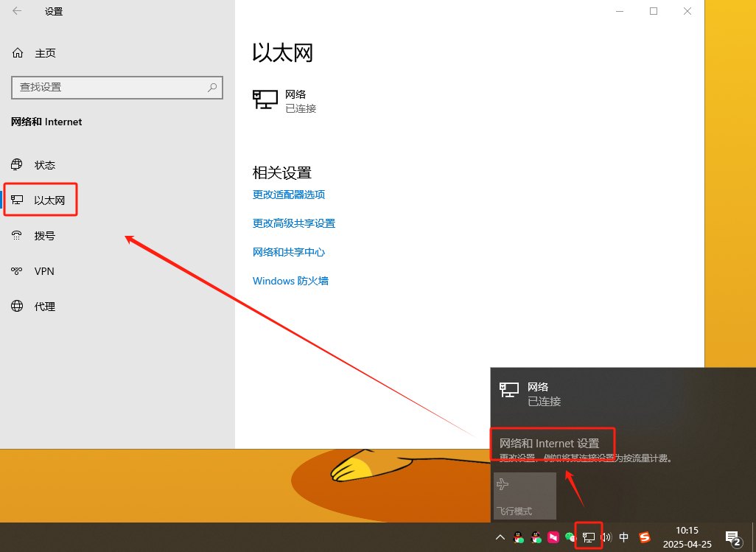Click the volume speaker icon in taskbar
Viewport: 756px width, 552px height.
pos(607,537)
